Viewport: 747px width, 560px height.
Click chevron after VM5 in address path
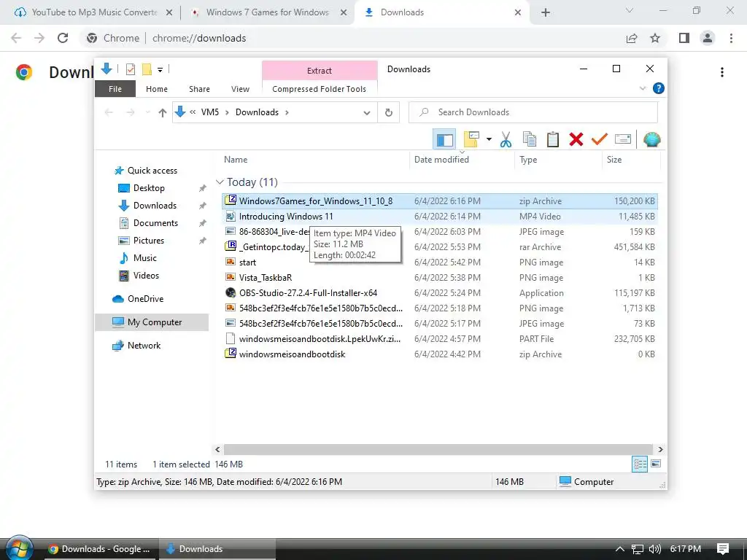point(227,112)
